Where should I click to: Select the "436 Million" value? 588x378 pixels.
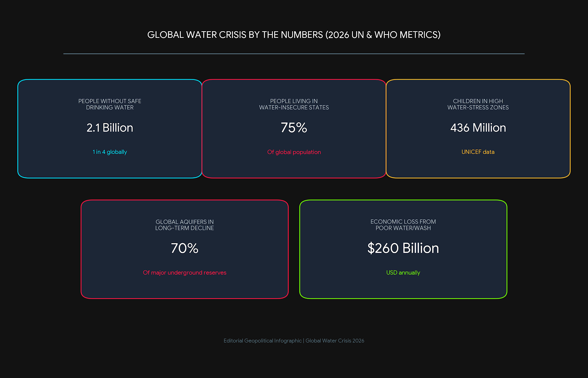click(478, 127)
